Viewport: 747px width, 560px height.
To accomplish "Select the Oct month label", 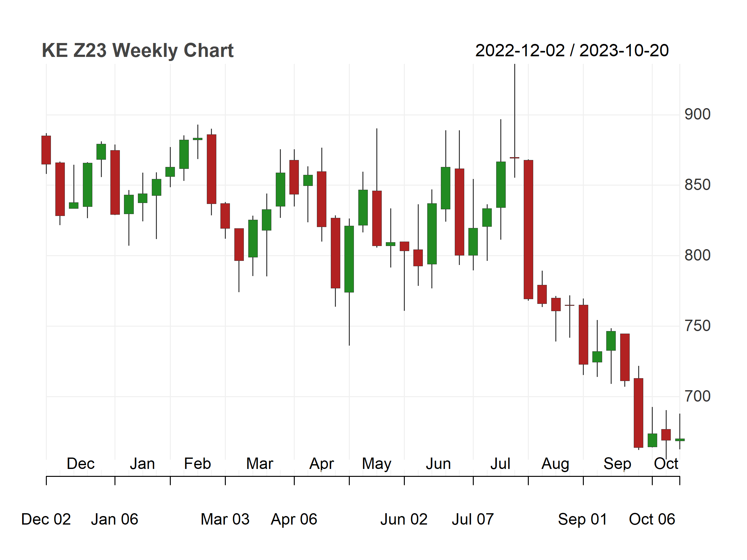I will [666, 464].
